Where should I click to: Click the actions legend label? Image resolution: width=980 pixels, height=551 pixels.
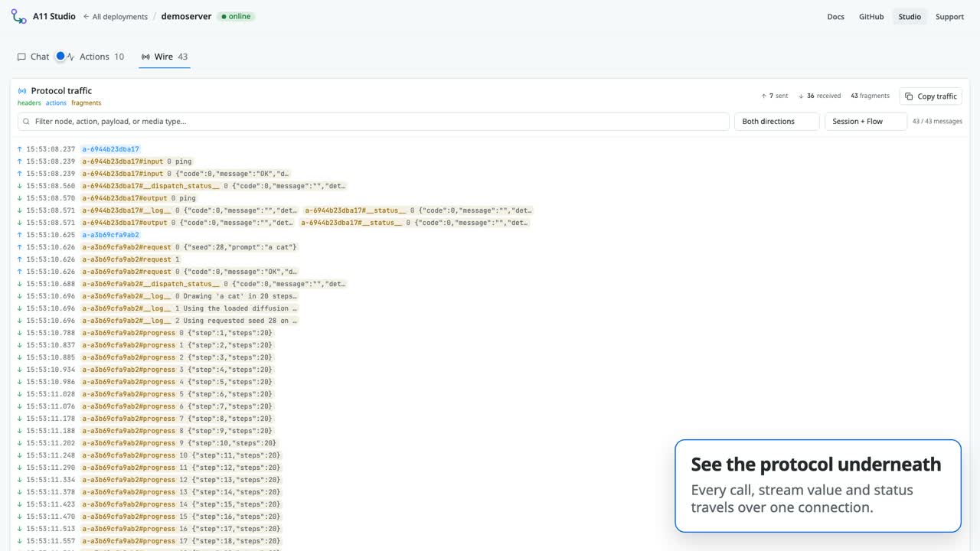[x=56, y=103]
